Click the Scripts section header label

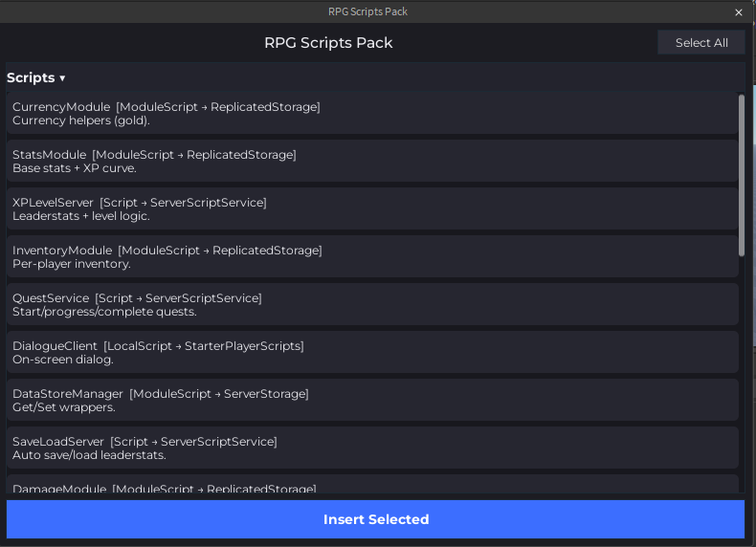(x=31, y=78)
